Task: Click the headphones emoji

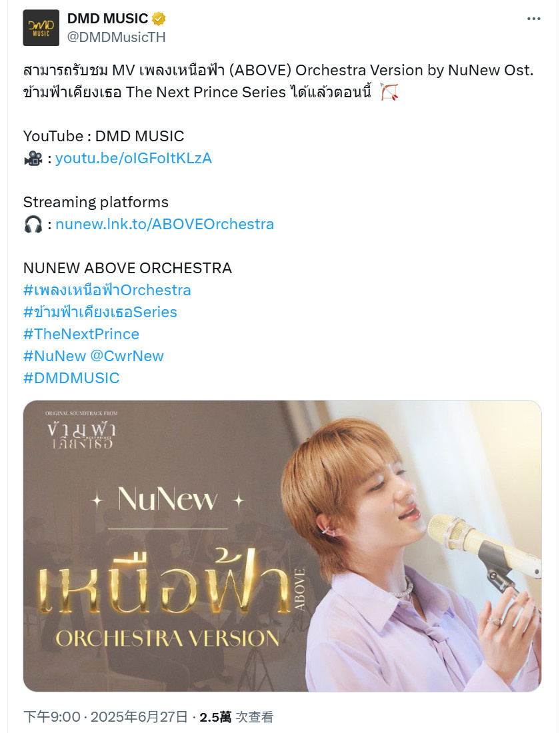Action: click(x=33, y=225)
